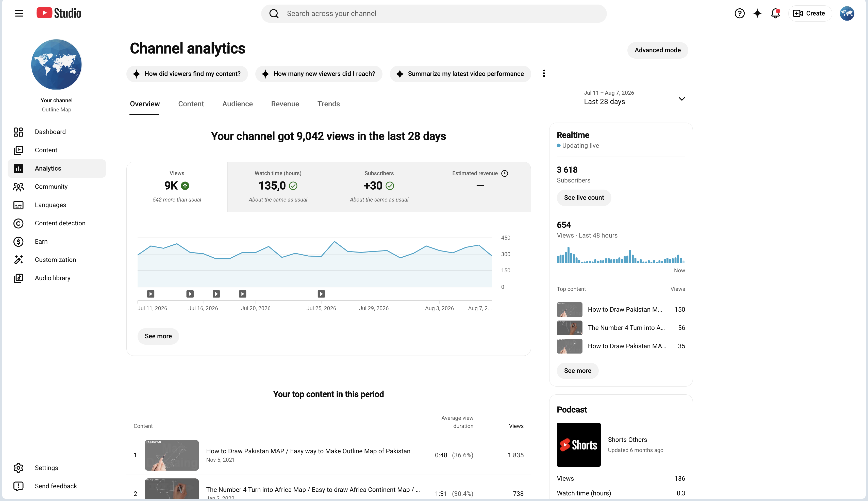The image size is (868, 501).
Task: Click See more under the views chart
Action: tap(158, 336)
